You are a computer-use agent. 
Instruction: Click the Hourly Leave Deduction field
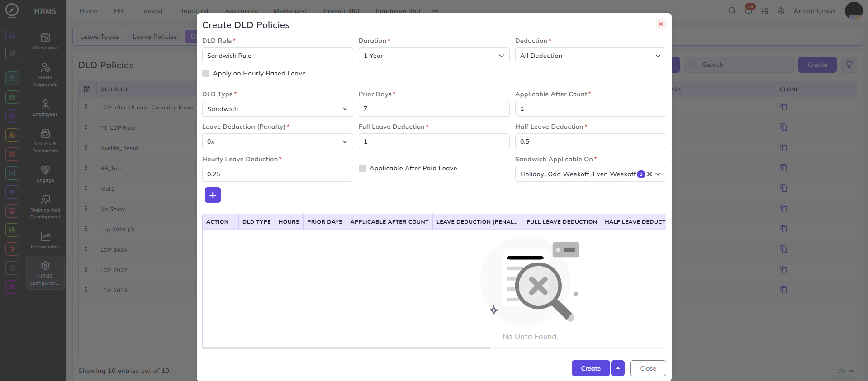coord(277,174)
